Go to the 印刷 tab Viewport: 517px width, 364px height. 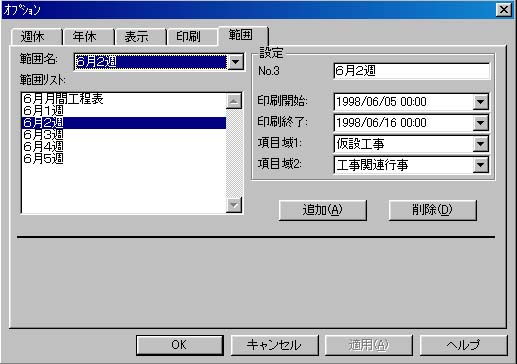(192, 36)
